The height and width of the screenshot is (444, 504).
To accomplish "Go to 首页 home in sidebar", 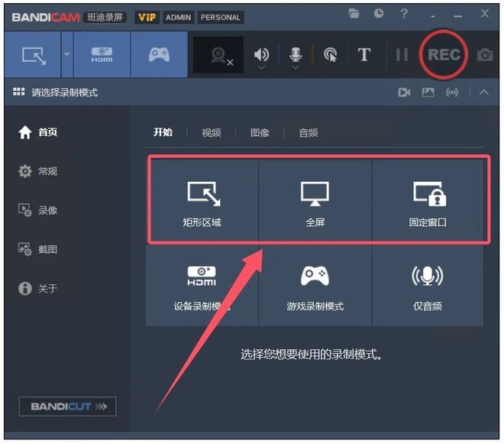I will click(x=38, y=132).
